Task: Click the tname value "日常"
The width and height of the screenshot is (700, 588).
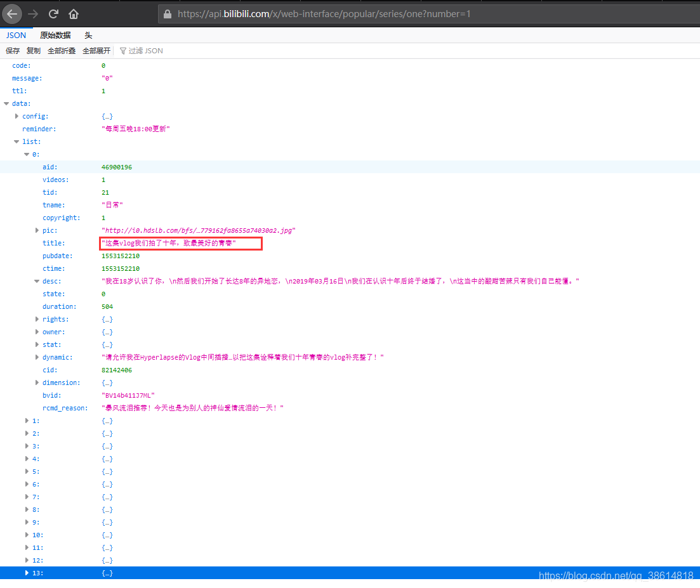Action: coord(112,205)
